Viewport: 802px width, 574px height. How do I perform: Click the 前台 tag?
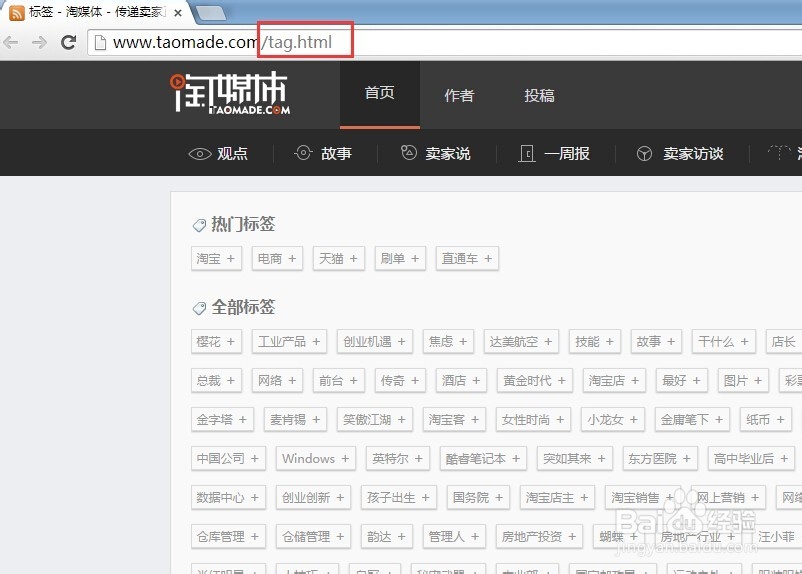pyautogui.click(x=339, y=380)
